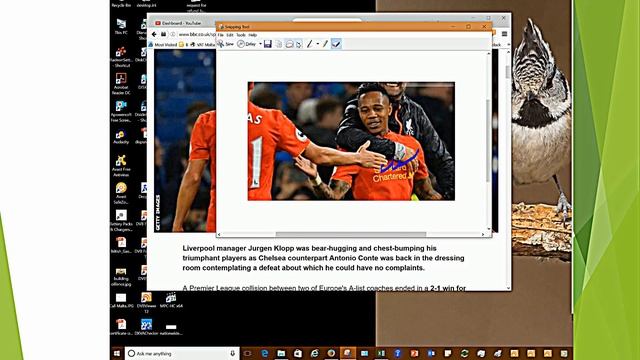Open the building-offence.jpg desktop file
Screen dimensions: 640x360
[121, 277]
